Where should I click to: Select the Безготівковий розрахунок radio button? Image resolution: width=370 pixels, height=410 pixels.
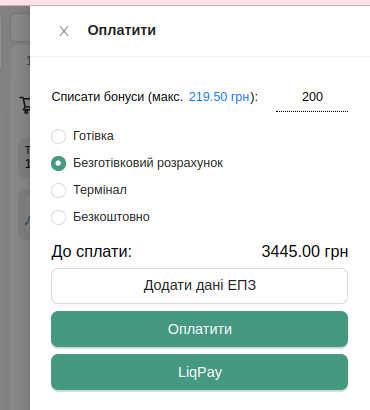pyautogui.click(x=58, y=163)
